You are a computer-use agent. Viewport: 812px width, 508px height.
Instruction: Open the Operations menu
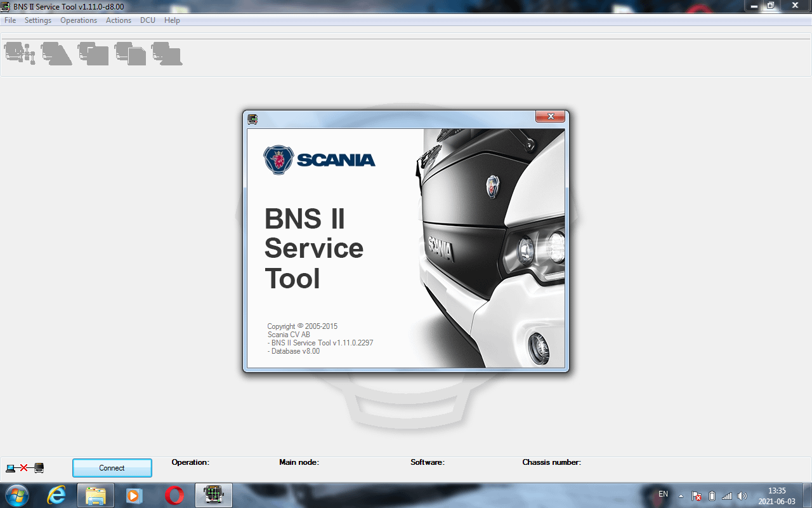[78, 20]
